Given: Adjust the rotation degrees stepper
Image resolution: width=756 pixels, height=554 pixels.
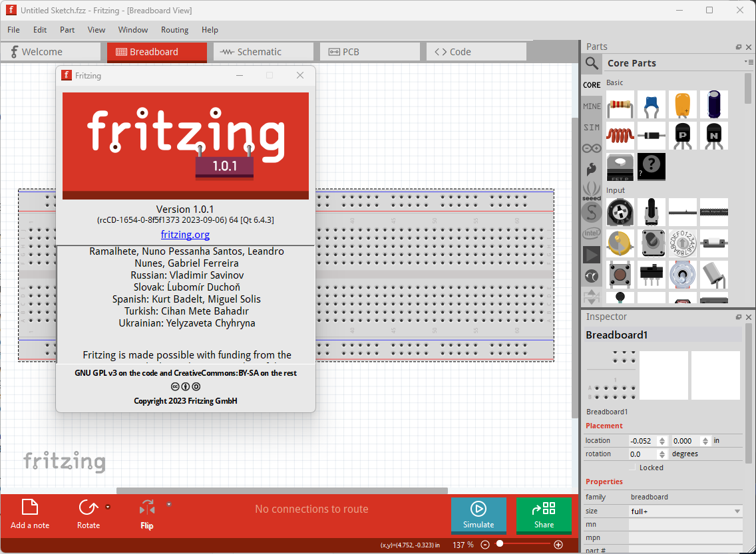Looking at the screenshot, I should pyautogui.click(x=662, y=454).
